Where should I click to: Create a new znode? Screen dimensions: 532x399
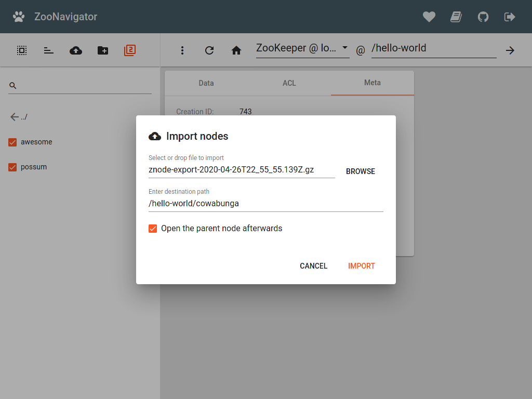click(x=102, y=50)
